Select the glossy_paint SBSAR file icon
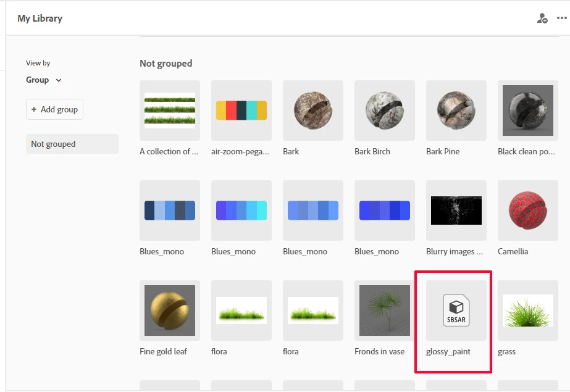Viewport: 570px width, 392px height. (456, 311)
